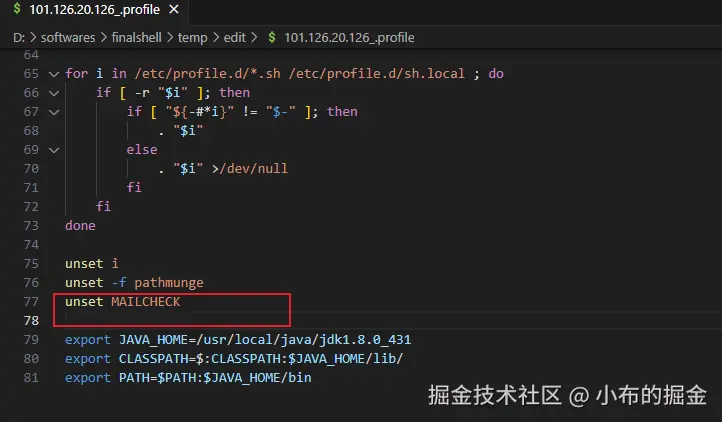Open the edit breadcrumb folder
Screen dimensions: 722x422
click(x=234, y=38)
